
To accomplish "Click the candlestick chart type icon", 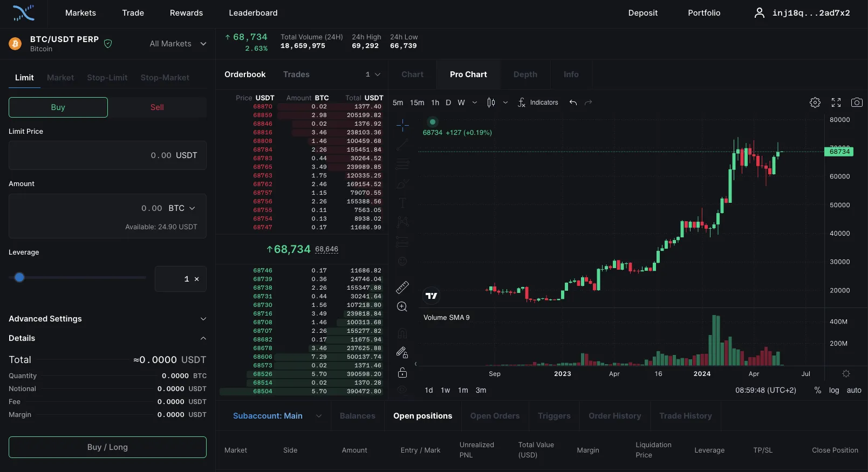I will (491, 102).
